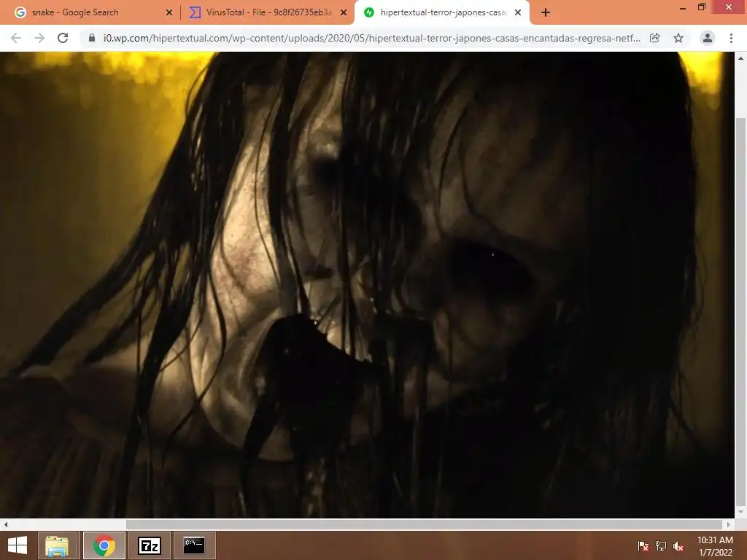
Task: Share this page icon in address bar
Action: pos(655,38)
